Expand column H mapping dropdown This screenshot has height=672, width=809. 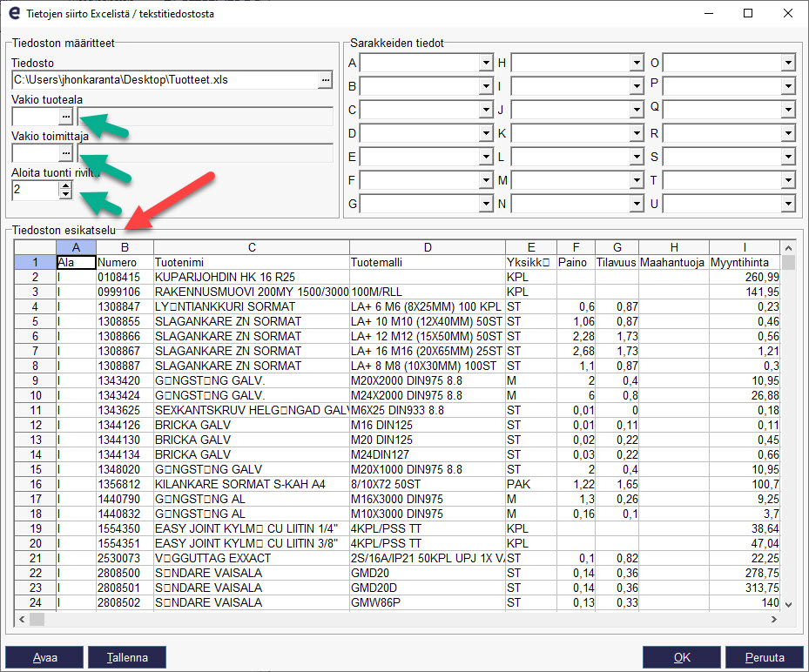(637, 63)
